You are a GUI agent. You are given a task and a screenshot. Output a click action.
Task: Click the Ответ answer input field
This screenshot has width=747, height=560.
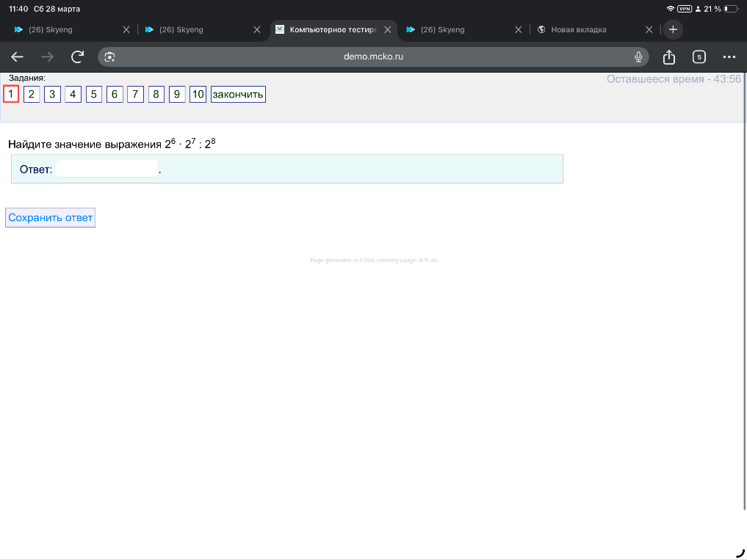tap(107, 169)
